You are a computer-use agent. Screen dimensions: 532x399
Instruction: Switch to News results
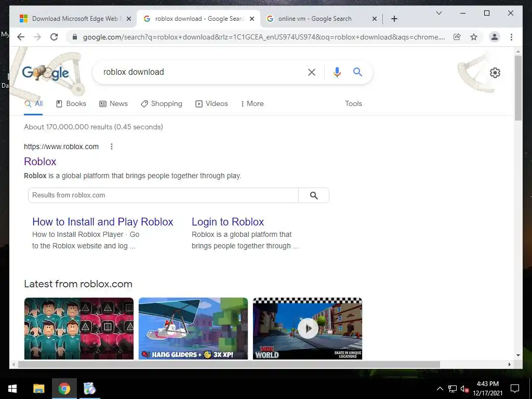coord(113,104)
